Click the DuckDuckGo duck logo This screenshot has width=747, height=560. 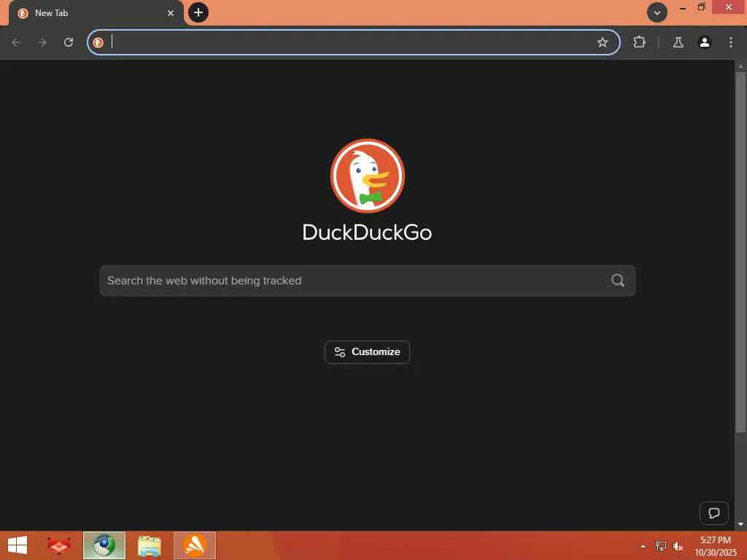coord(368,176)
